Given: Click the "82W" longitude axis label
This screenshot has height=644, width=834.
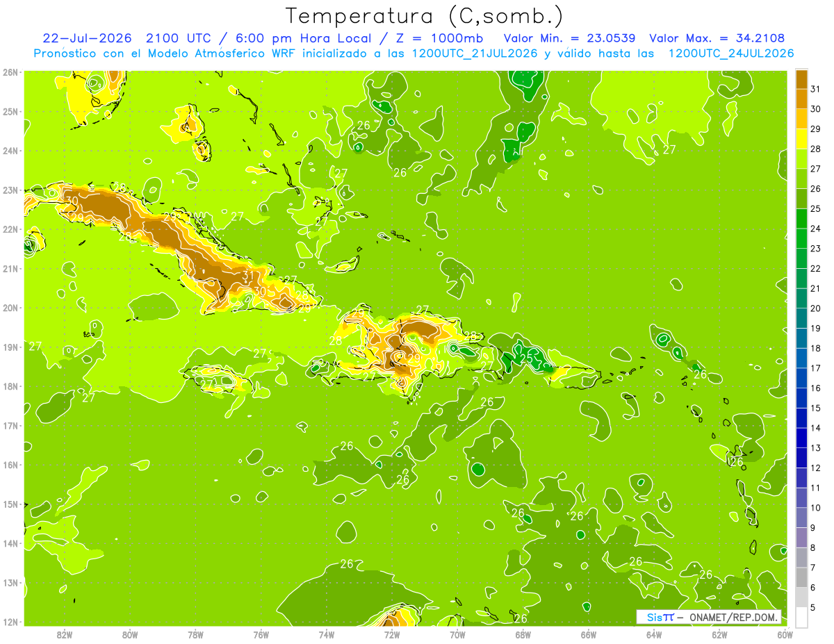Looking at the screenshot, I should 64,634.
